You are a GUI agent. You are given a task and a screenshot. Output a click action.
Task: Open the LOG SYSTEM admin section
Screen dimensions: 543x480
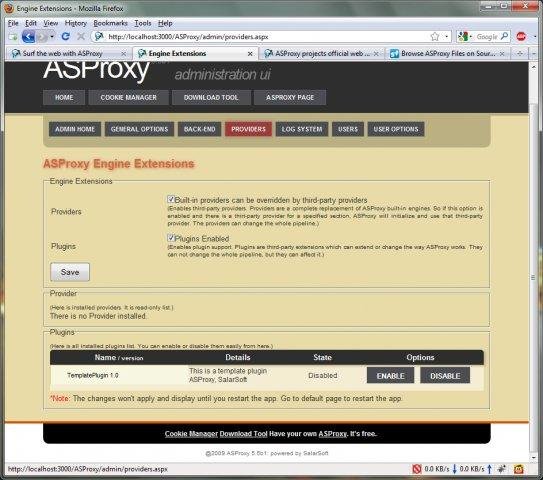302,129
